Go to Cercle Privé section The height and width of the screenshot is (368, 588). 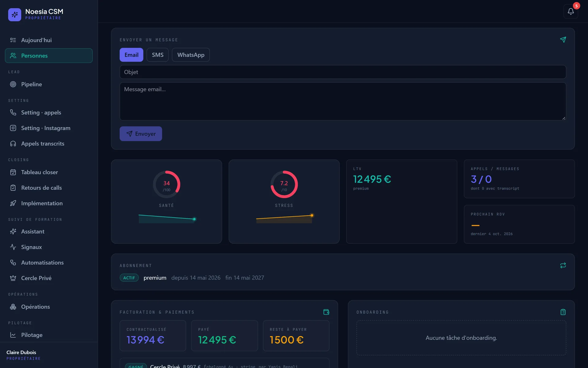(x=49, y=278)
